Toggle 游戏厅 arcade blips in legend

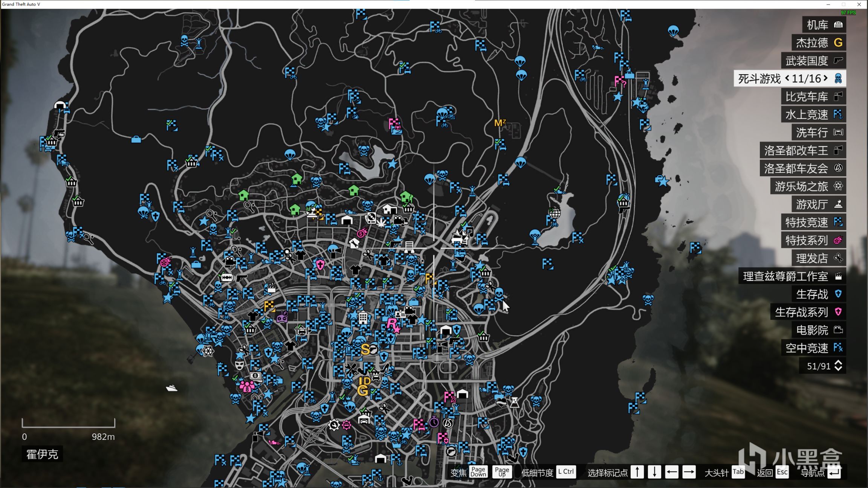click(819, 204)
